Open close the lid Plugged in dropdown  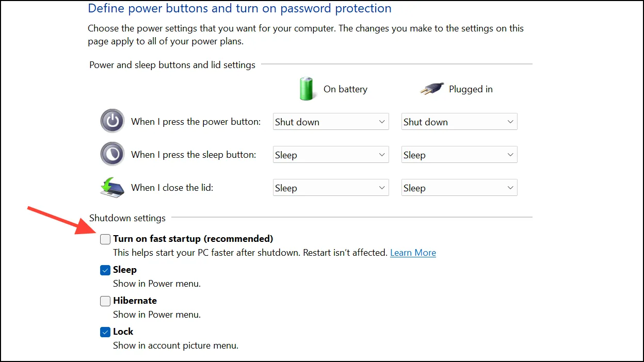pos(459,188)
